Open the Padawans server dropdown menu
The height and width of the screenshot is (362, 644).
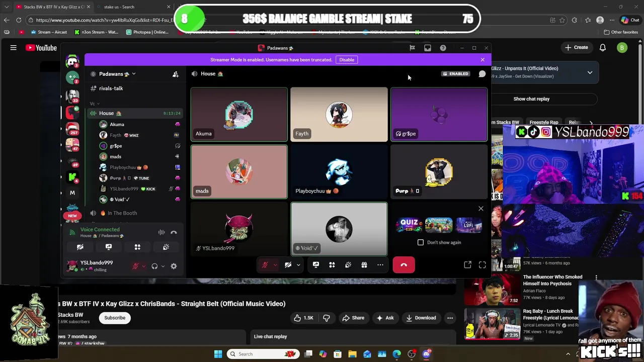pyautogui.click(x=117, y=74)
